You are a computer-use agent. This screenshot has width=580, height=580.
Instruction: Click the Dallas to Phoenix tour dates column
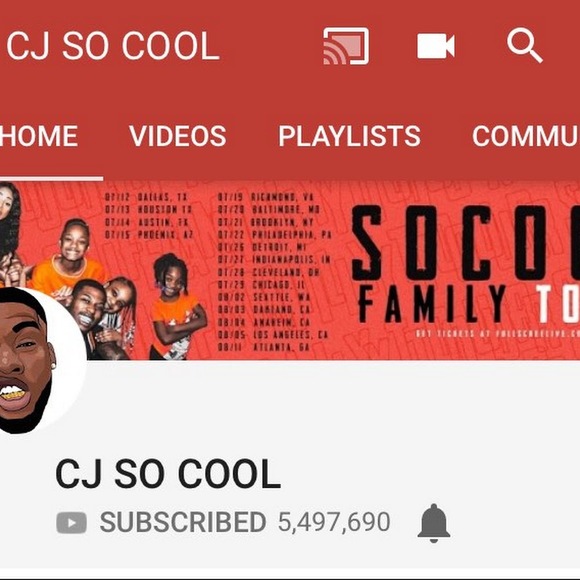149,216
